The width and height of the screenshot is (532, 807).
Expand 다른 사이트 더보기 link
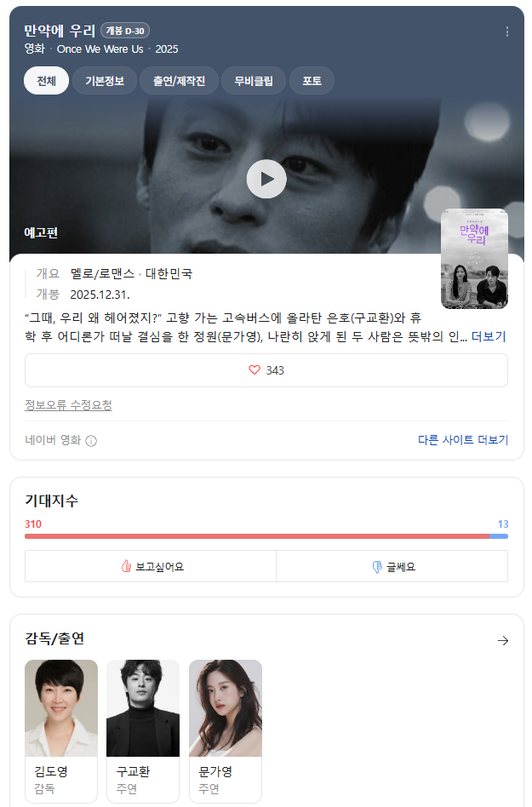coord(462,440)
